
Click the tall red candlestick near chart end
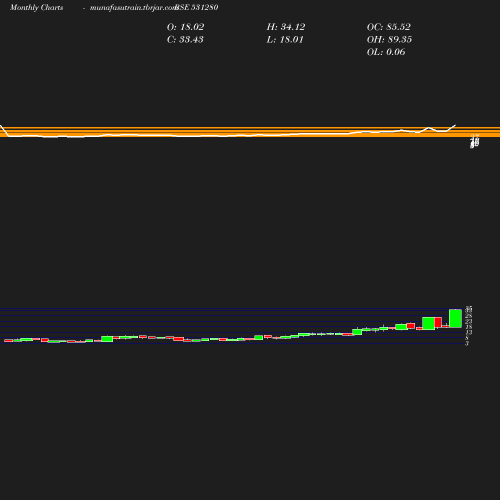point(438,322)
